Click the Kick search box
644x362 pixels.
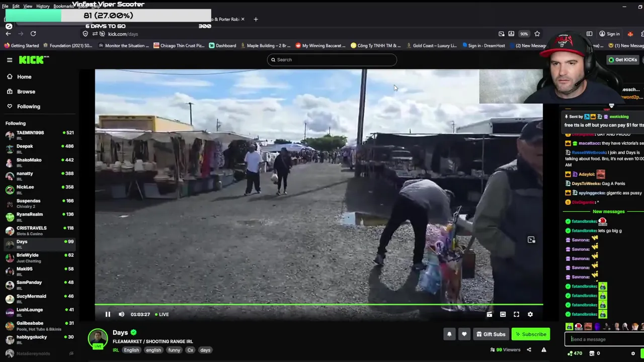click(x=332, y=60)
